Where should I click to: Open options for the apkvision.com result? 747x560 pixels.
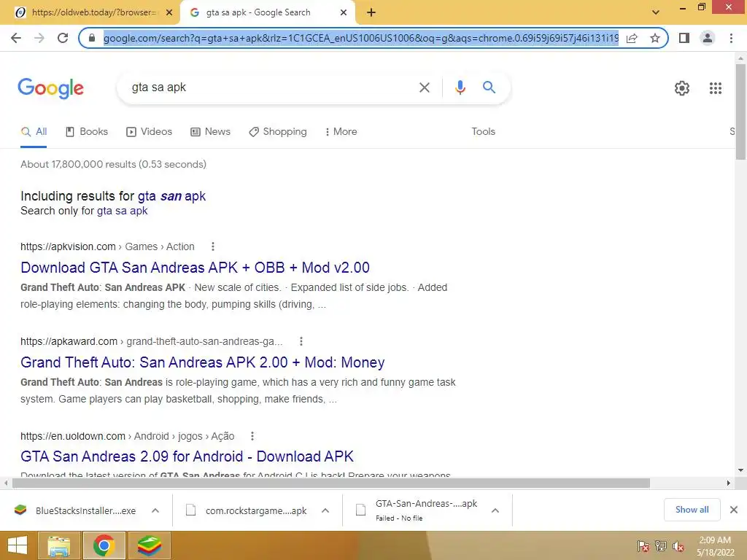(x=213, y=246)
